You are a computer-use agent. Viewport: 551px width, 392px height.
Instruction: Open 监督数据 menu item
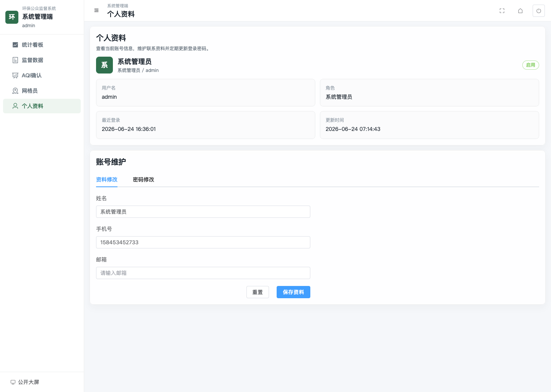pos(42,60)
